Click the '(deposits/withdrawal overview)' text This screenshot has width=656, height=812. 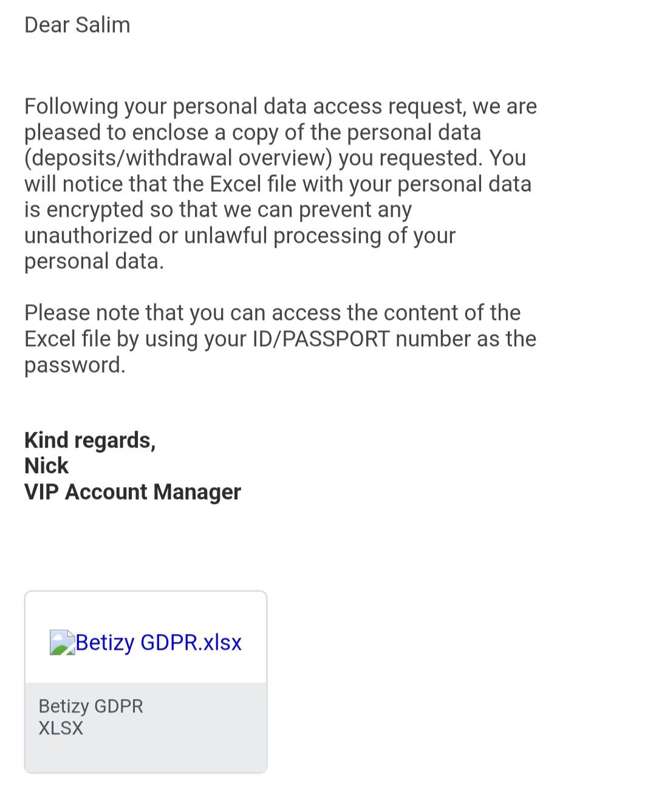click(179, 158)
